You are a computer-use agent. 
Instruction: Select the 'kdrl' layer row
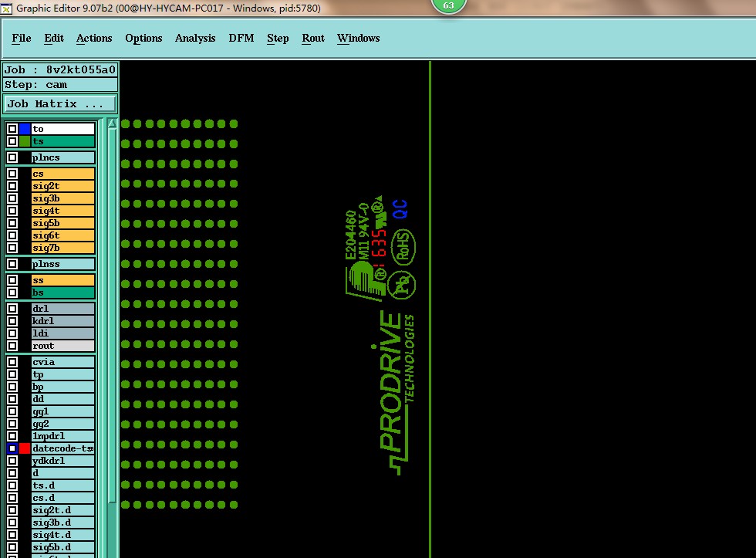[62, 321]
